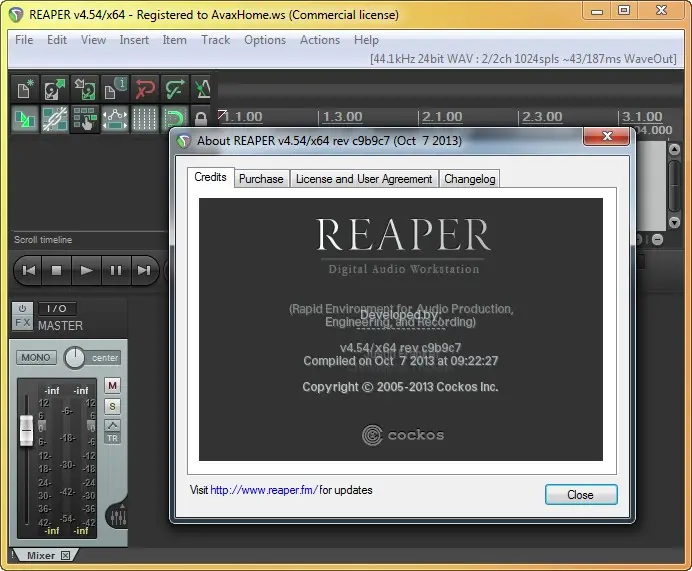This screenshot has height=571, width=692.
Task: Open the master FX chain button
Action: coord(22,323)
